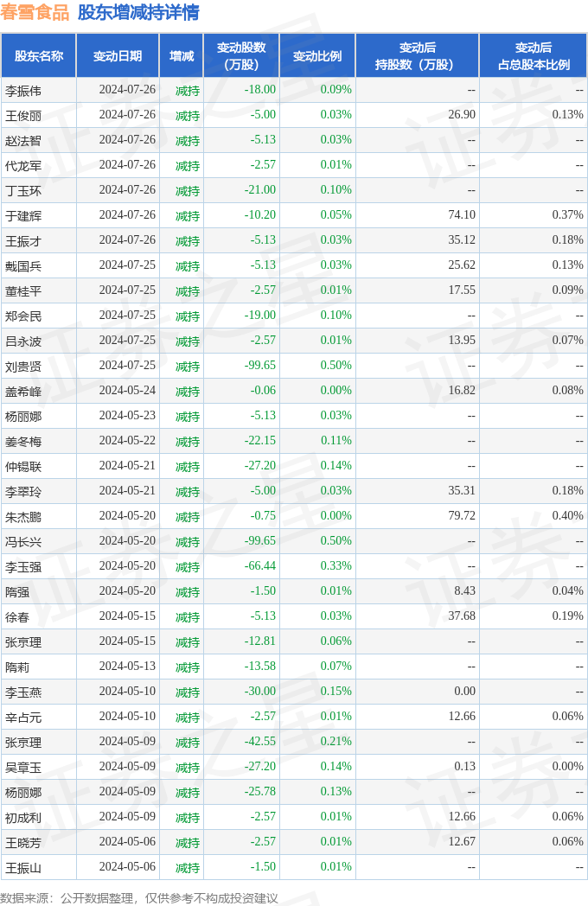Click shareholder name 王晓芳
The width and height of the screenshot is (588, 906).
pyautogui.click(x=23, y=843)
